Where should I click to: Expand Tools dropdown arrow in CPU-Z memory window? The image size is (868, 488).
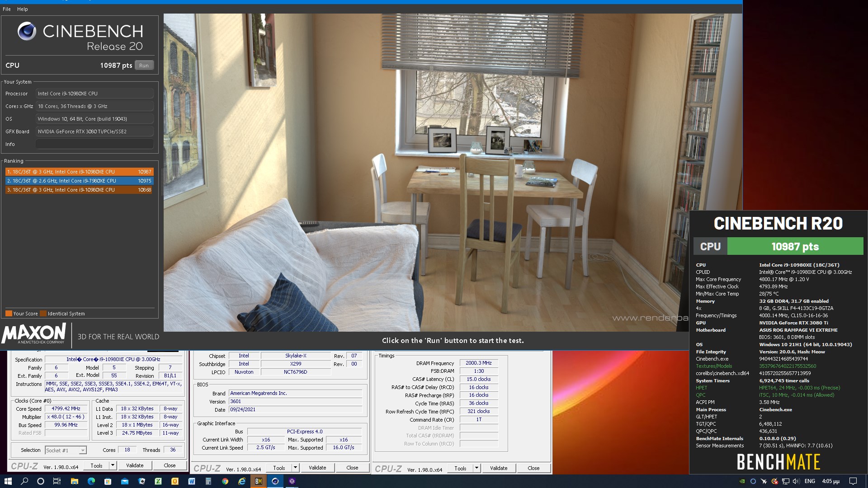click(x=476, y=469)
